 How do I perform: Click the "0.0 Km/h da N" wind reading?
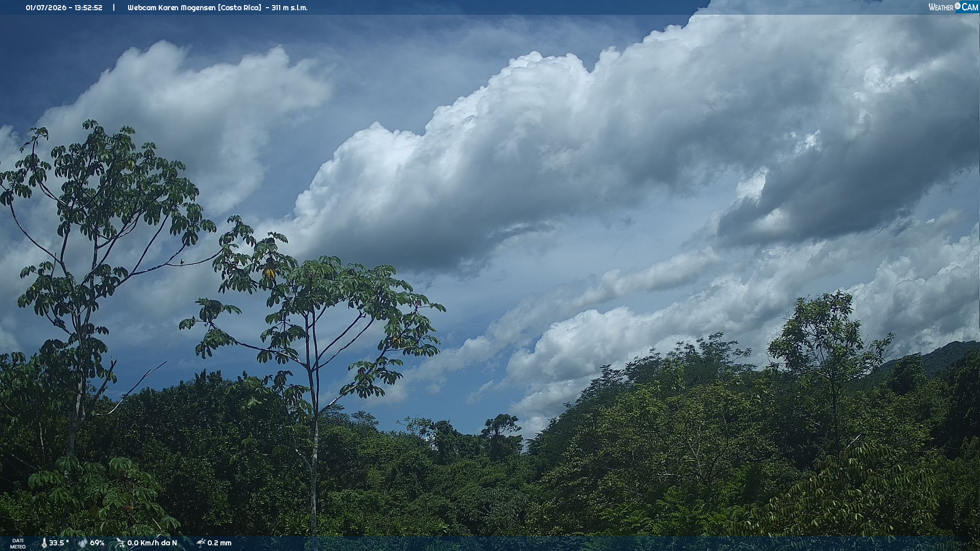152,543
